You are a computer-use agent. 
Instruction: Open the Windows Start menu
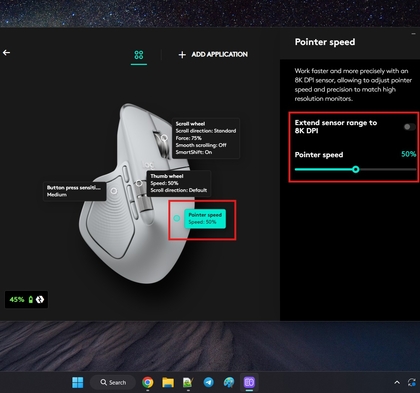pos(78,382)
